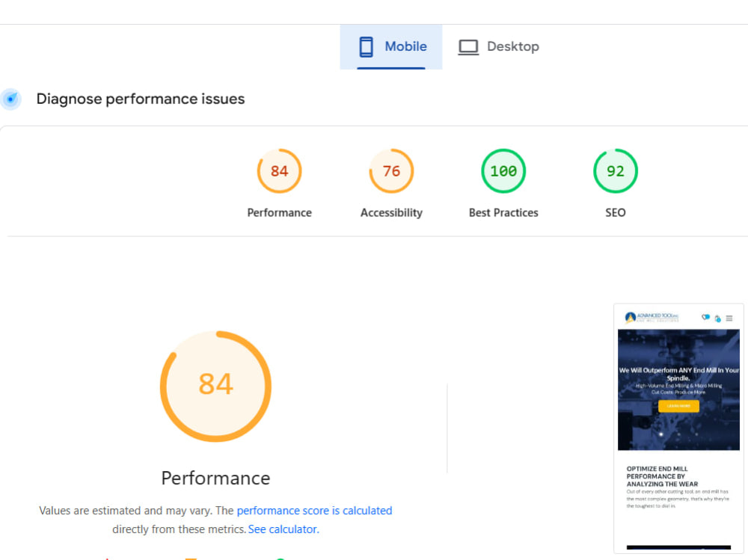Click the mobile phone icon
The height and width of the screenshot is (560, 748).
click(366, 47)
